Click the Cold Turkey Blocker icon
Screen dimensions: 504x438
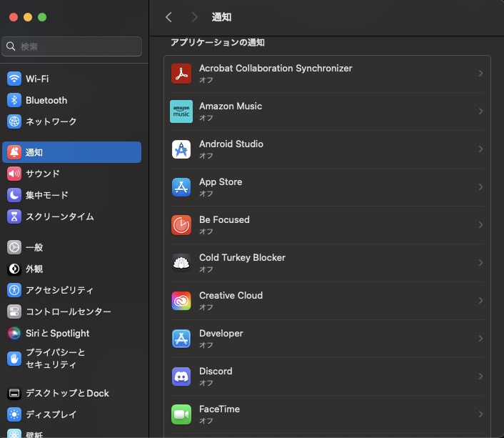(181, 263)
